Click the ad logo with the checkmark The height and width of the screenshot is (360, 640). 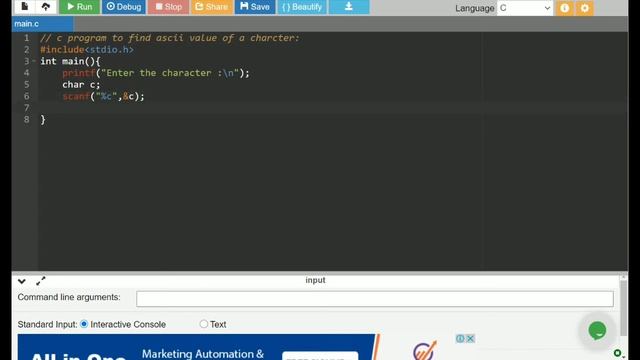(424, 350)
